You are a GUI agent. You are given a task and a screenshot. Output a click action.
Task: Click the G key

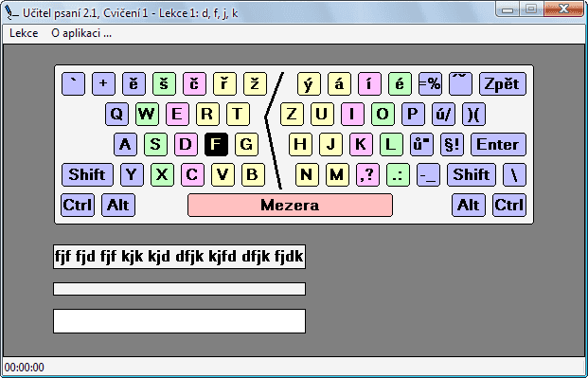tap(247, 144)
